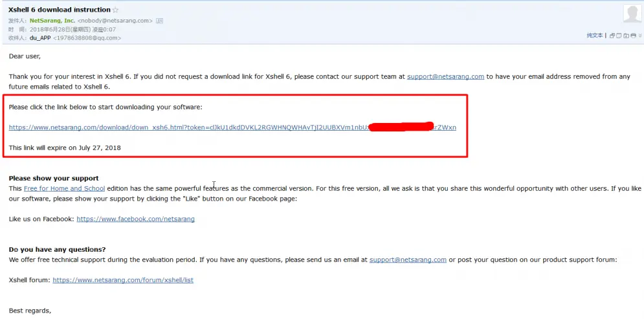Click the email subject Xshell 6 download instruction

(x=60, y=10)
